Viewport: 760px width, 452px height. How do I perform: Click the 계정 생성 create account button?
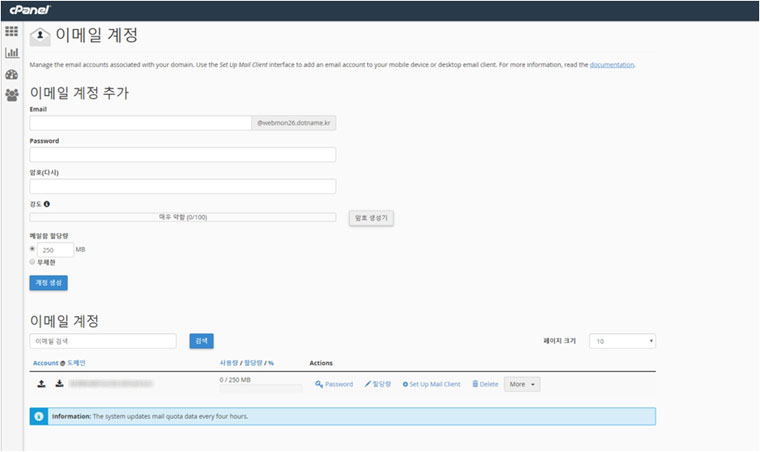(x=48, y=283)
